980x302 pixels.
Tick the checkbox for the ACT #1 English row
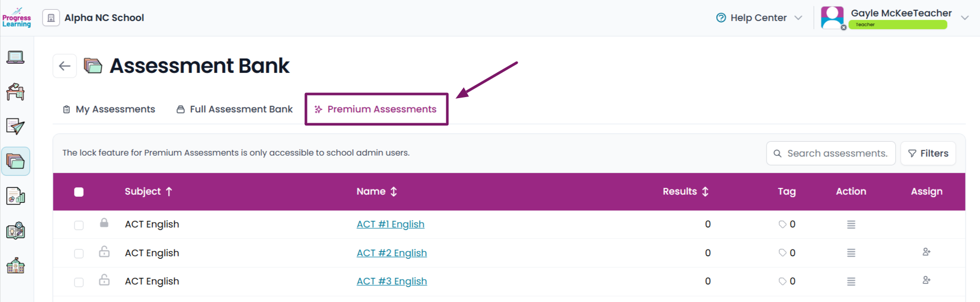79,225
